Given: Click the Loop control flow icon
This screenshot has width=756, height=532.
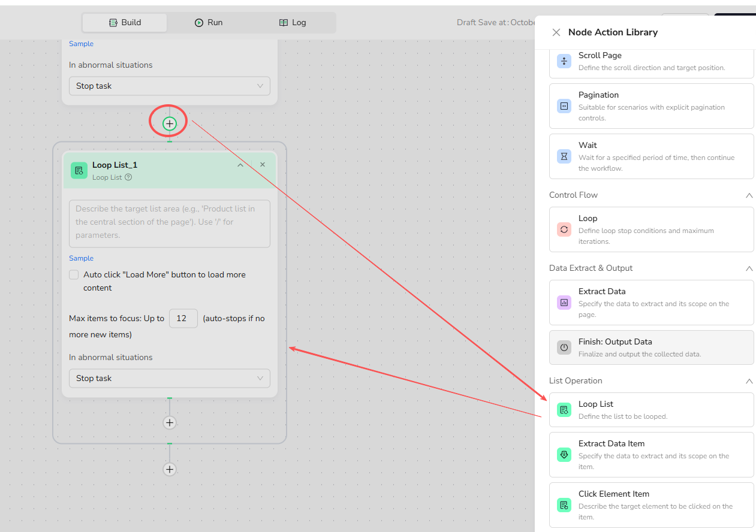Looking at the screenshot, I should point(564,229).
